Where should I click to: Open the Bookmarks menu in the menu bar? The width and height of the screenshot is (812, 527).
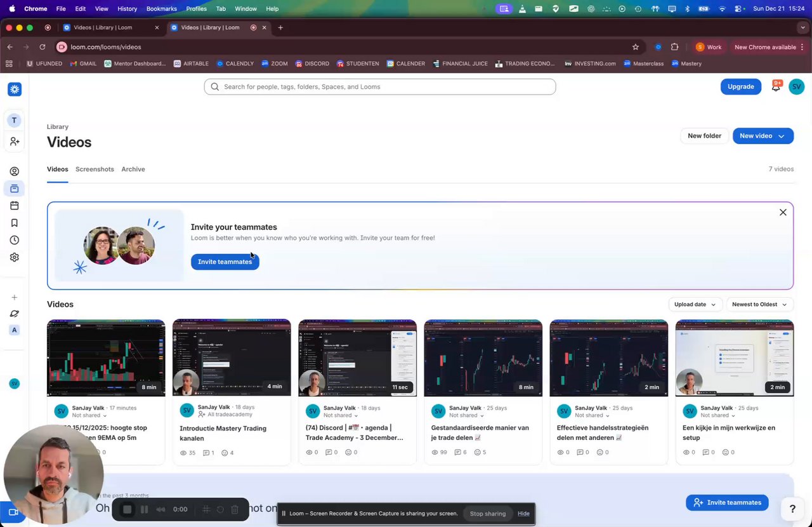coord(161,9)
